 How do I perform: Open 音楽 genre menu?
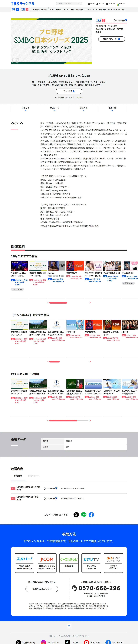tap(73, 10)
